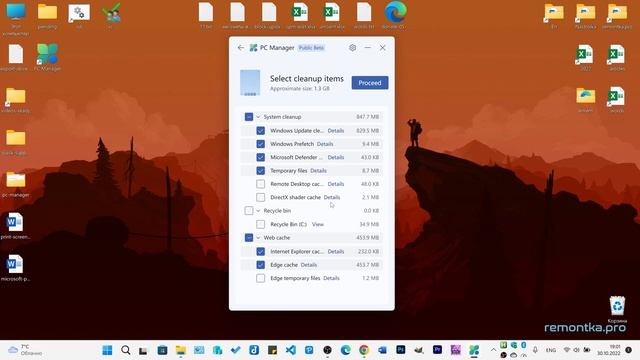Open Details for Remote Desktop cache
This screenshot has height=360, width=640.
point(336,184)
